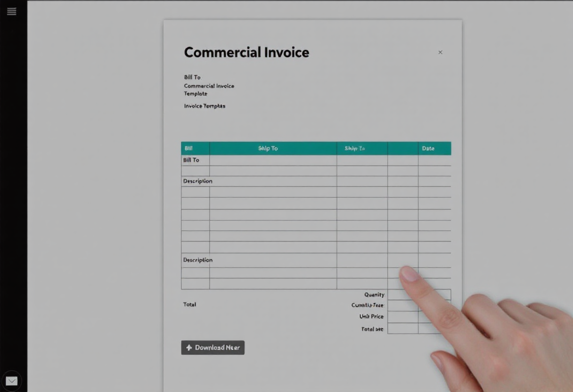The image size is (573, 392).
Task: Open the hamburger menu in the sidebar
Action: tap(11, 11)
